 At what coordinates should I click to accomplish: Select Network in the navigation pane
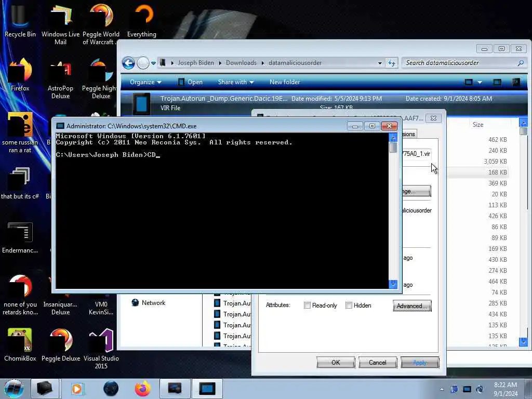[153, 303]
